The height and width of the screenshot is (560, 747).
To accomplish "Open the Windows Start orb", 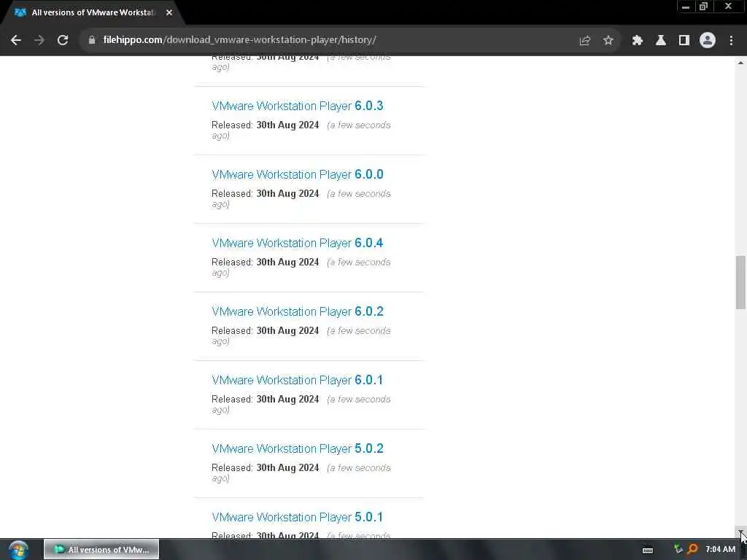I will [x=18, y=550].
